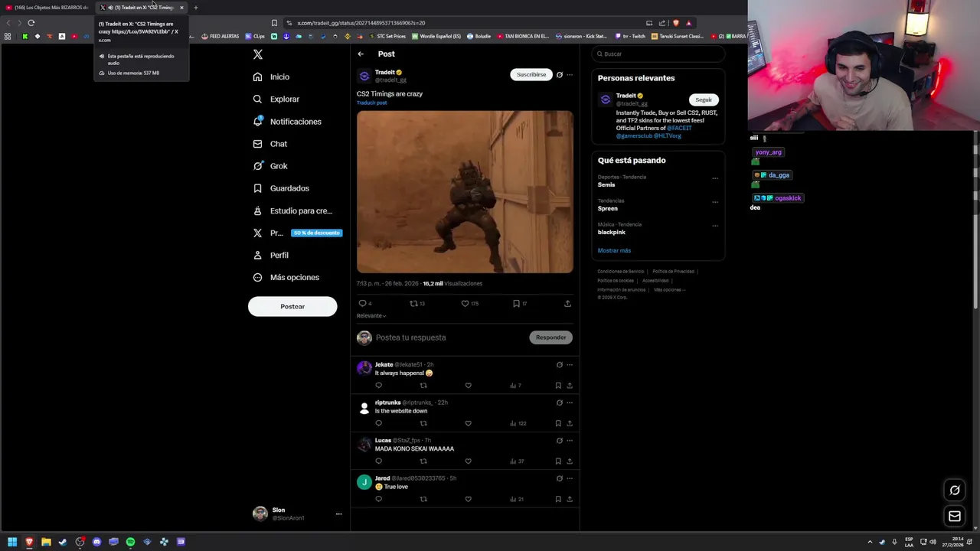Click the Responder button
Screen dimensions: 980x551
pyautogui.click(x=550, y=337)
